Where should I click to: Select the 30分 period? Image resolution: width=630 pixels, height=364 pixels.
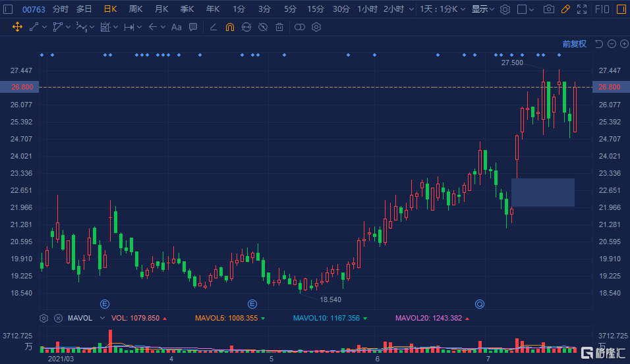[341, 9]
